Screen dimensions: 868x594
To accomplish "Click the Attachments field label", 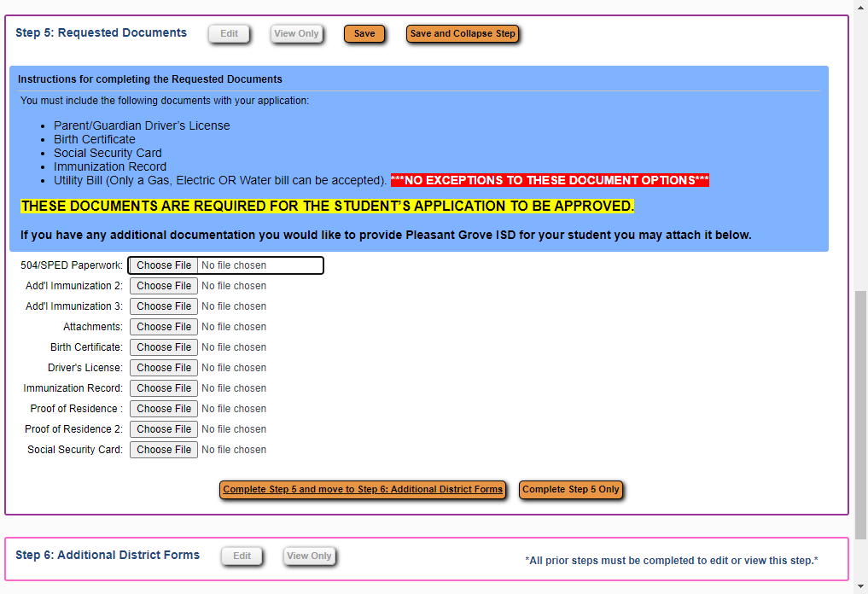I will (x=93, y=327).
